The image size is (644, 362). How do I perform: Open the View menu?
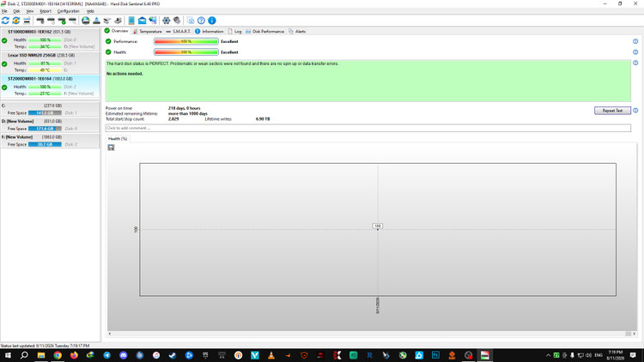pos(30,11)
